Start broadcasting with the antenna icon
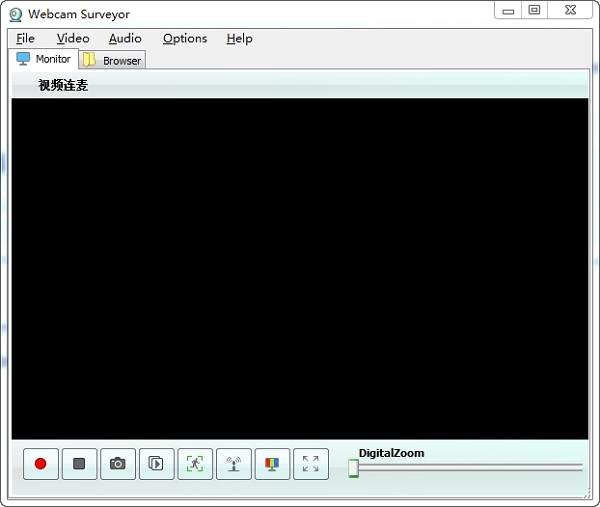This screenshot has width=600, height=507. 234,464
